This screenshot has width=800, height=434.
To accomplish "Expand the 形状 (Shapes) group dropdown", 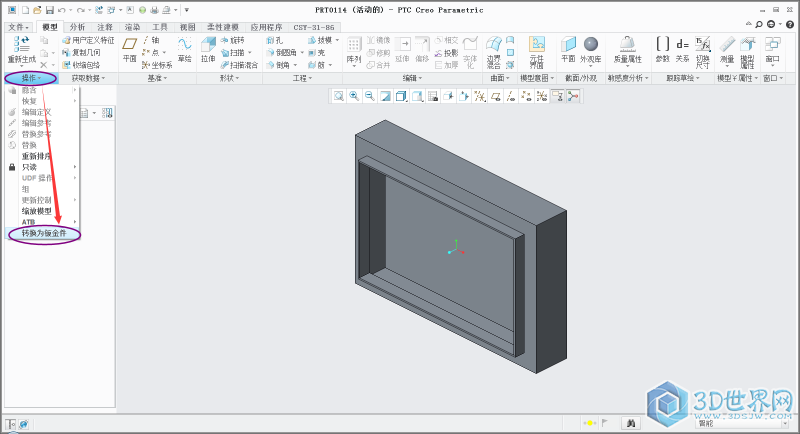I will pyautogui.click(x=229, y=78).
